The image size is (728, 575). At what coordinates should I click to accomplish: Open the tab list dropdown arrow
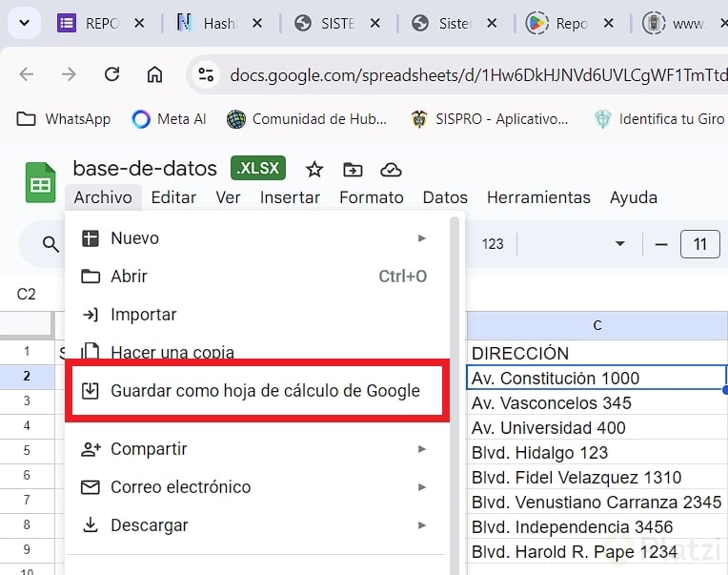click(x=24, y=22)
